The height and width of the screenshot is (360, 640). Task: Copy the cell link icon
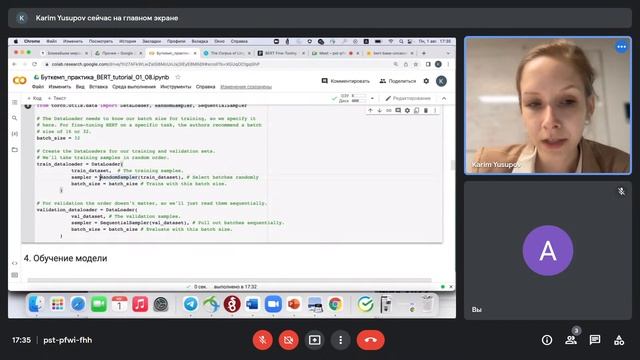pyautogui.click(x=389, y=110)
